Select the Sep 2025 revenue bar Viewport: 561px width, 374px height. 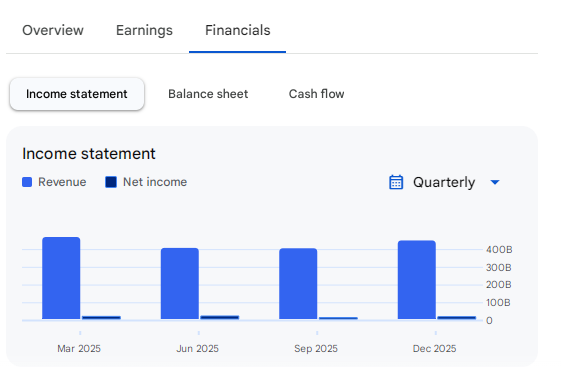coord(298,284)
